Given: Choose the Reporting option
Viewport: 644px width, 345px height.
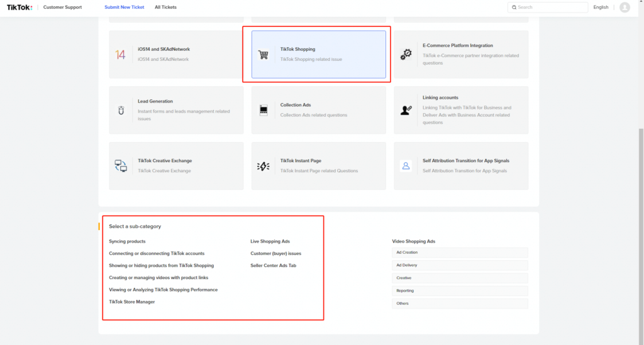Looking at the screenshot, I should tap(460, 291).
